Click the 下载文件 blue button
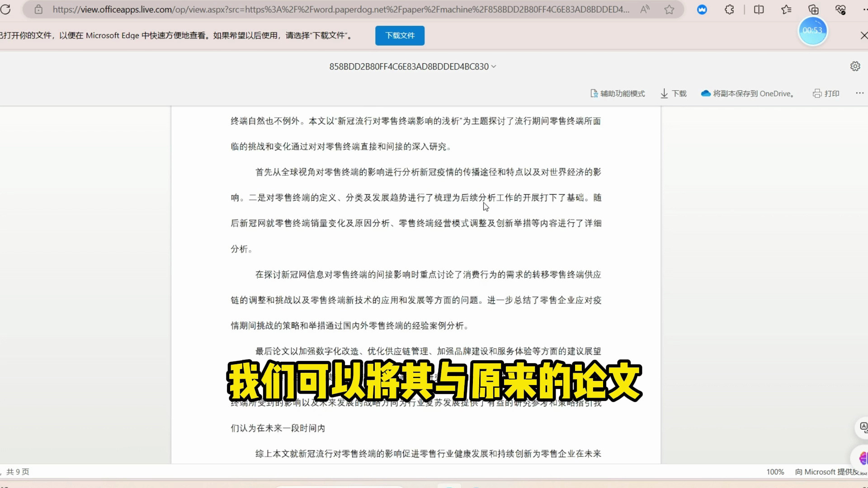Viewport: 868px width, 488px height. coord(400,36)
